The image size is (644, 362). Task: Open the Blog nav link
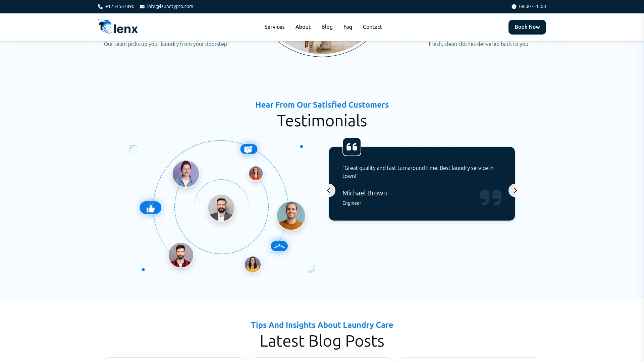tap(327, 27)
